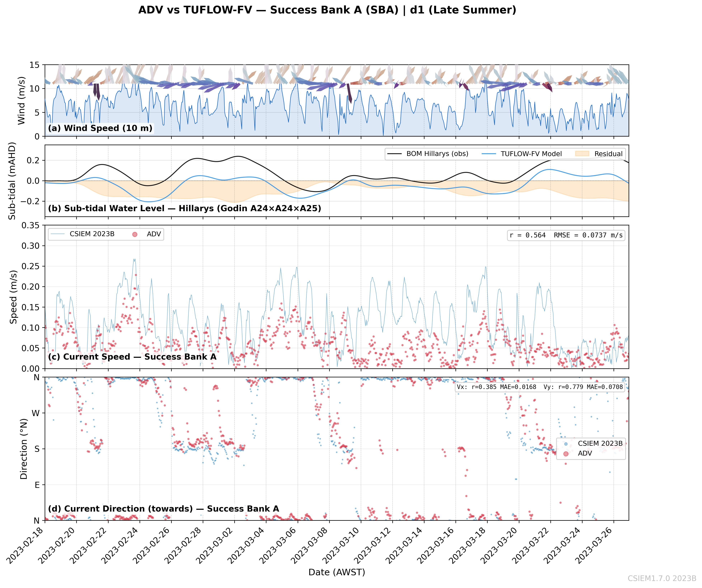Select the "10" tick on the Wind axis
This screenshot has height=588, width=702.
tap(34, 89)
